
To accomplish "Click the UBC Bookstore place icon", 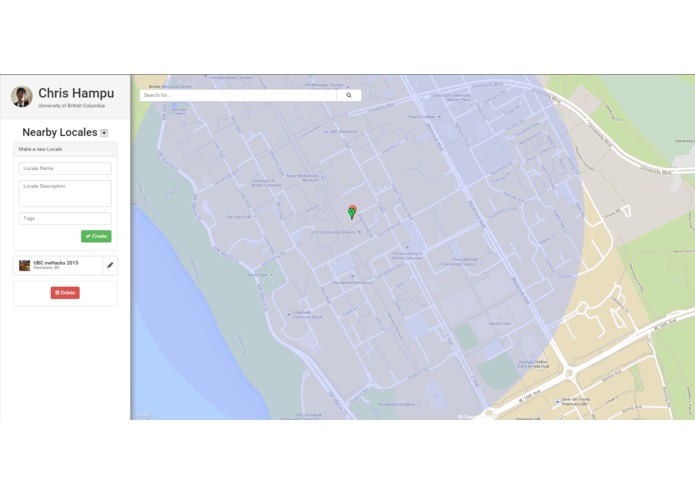I will (326, 132).
